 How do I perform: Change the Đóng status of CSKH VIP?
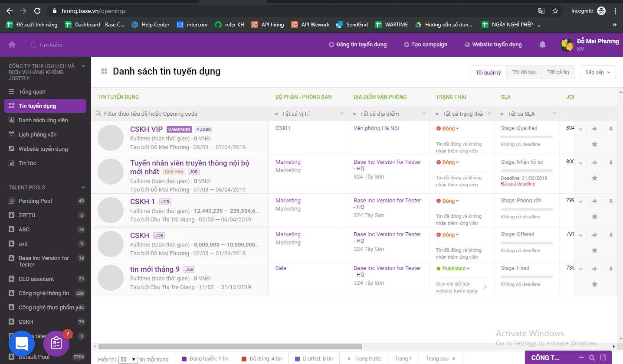[x=448, y=128]
